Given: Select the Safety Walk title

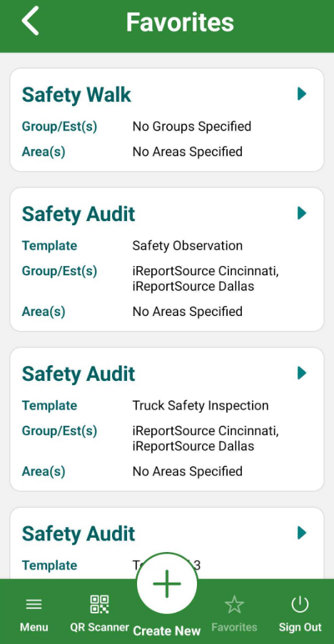Looking at the screenshot, I should 76,95.
